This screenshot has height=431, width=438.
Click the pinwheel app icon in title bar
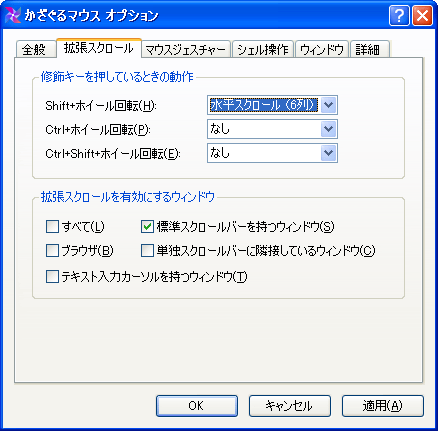point(13,15)
